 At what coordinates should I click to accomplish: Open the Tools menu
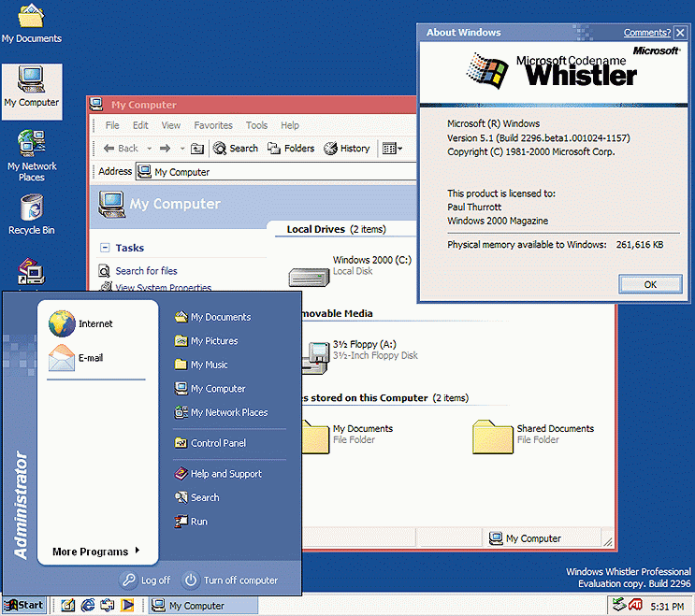(x=256, y=125)
